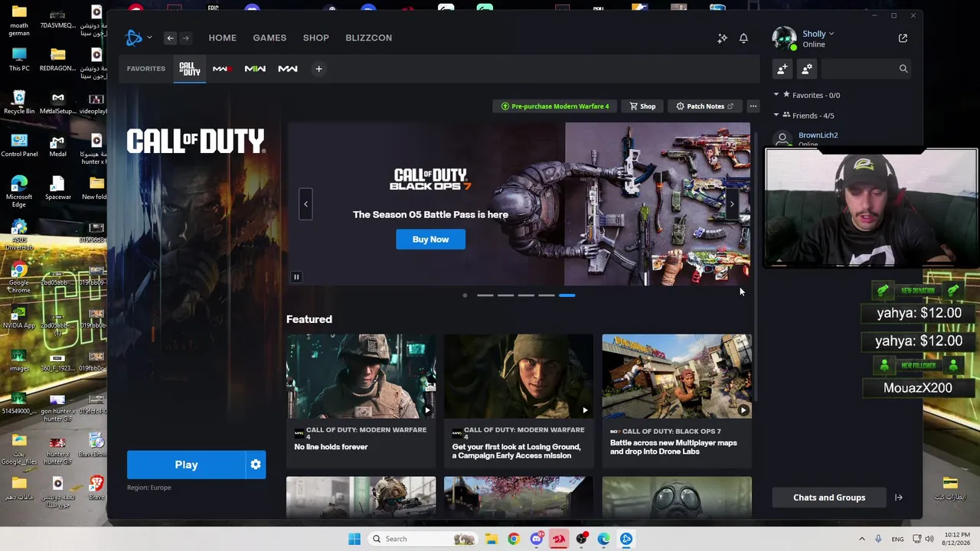
Task: Go to the BLIZZCON tab
Action: (368, 37)
